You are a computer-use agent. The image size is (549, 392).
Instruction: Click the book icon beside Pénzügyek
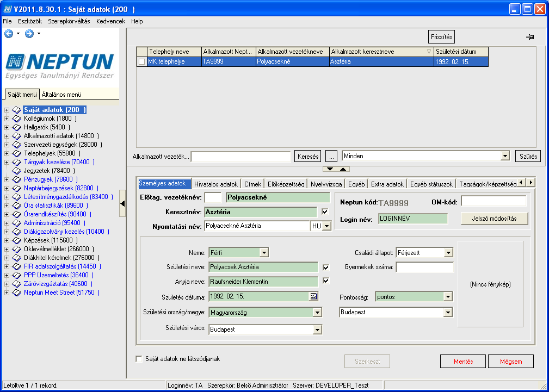17,179
